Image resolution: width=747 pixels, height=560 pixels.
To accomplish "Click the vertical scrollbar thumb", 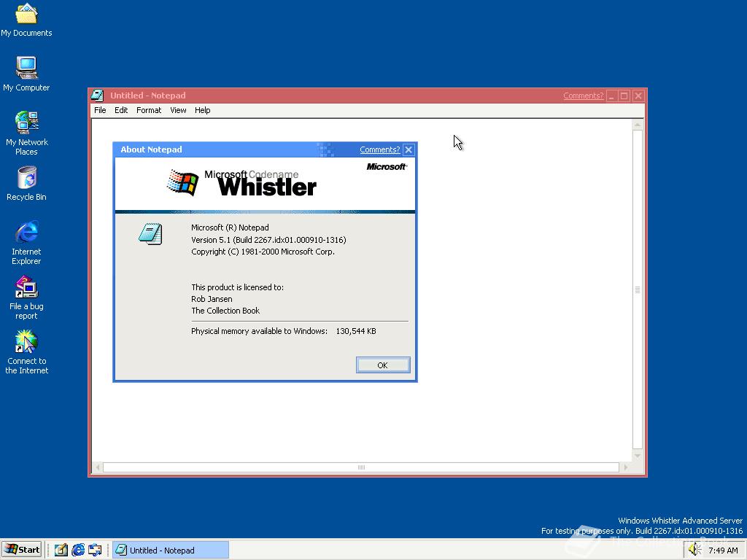I will [x=638, y=289].
